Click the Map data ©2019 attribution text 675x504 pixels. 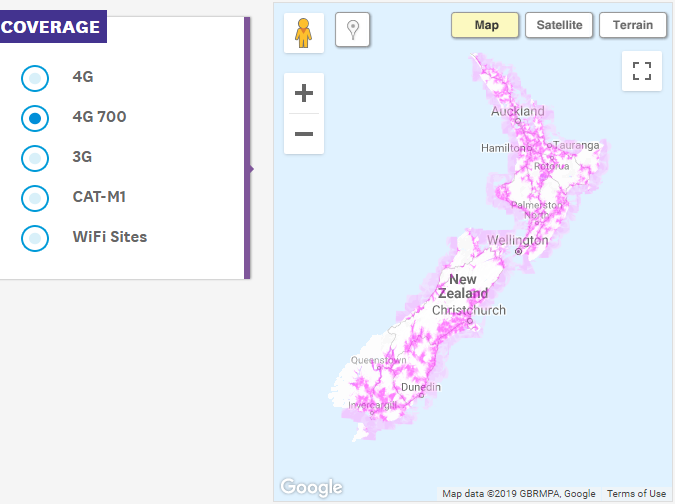(519, 493)
